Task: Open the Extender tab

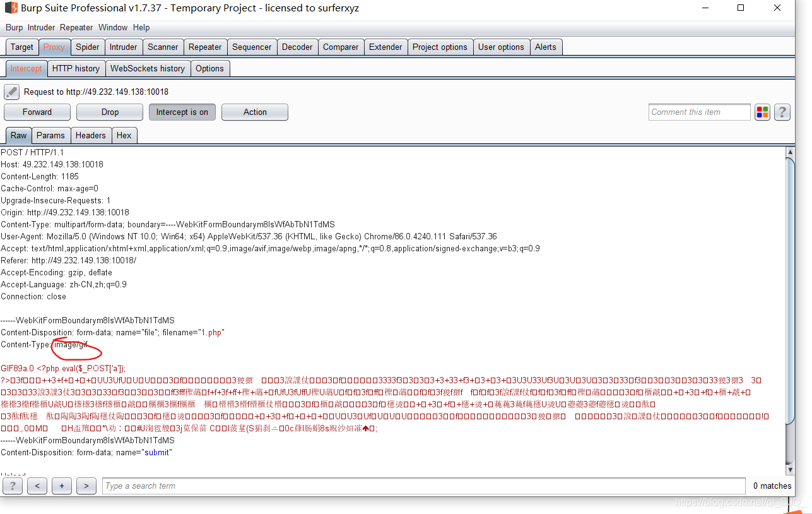Action: click(x=385, y=47)
